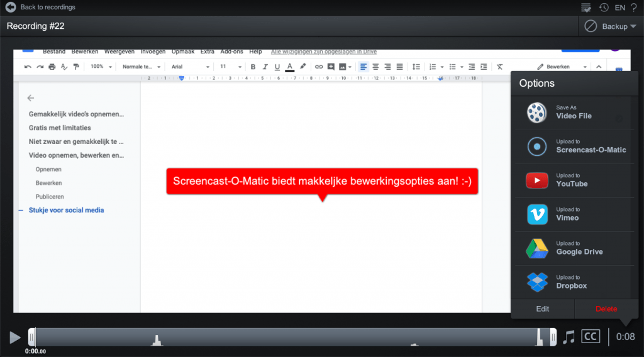Upload recording to Screencast-O-Matic
644x357 pixels.
pyautogui.click(x=574, y=146)
